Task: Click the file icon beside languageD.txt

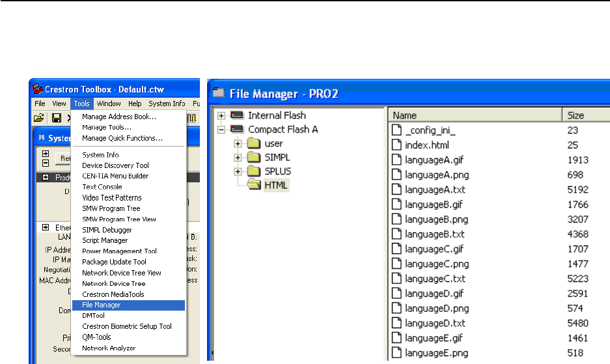Action: click(x=396, y=323)
